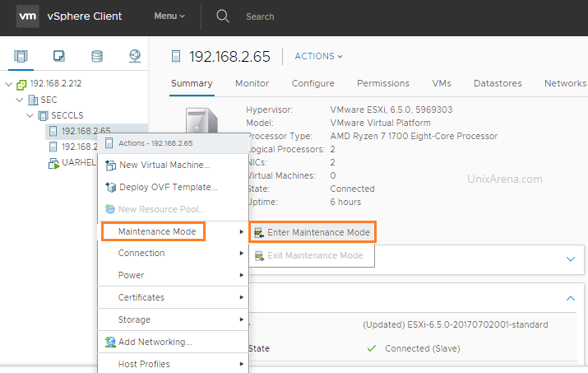Click the SECCLS cluster icon
This screenshot has height=373, width=588.
(x=44, y=116)
